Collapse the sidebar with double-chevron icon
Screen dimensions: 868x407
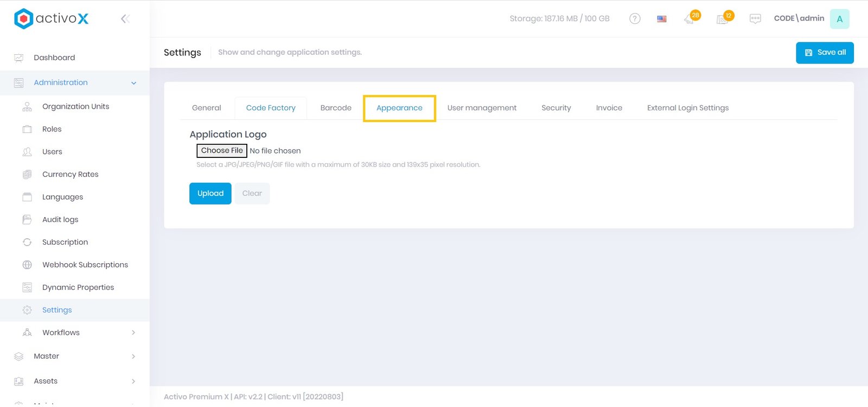125,19
